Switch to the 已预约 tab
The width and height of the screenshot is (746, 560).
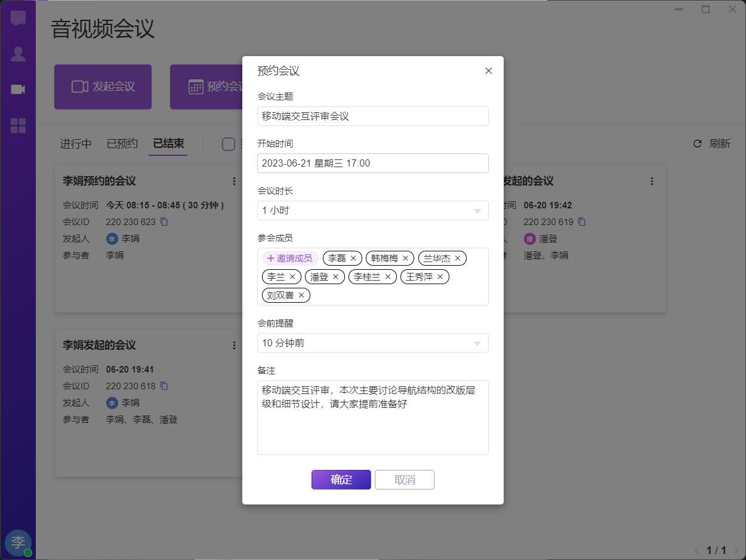coord(122,144)
